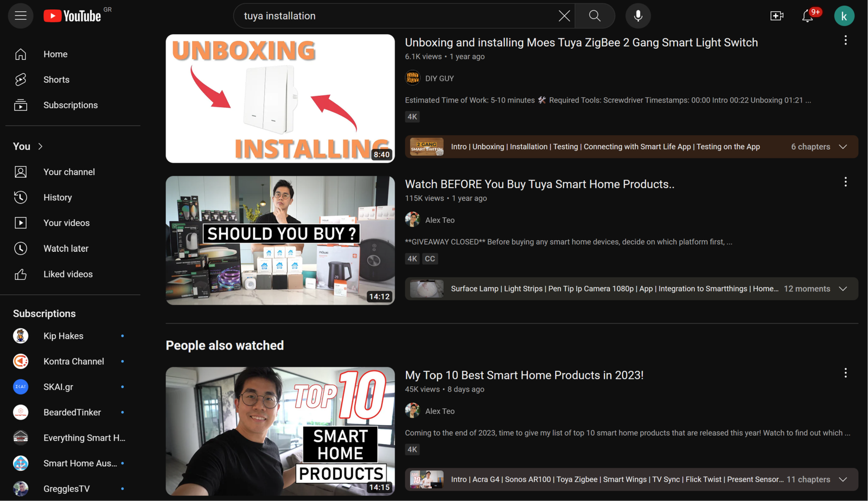Open DIY GUY channel link
The height and width of the screenshot is (501, 868).
point(439,79)
